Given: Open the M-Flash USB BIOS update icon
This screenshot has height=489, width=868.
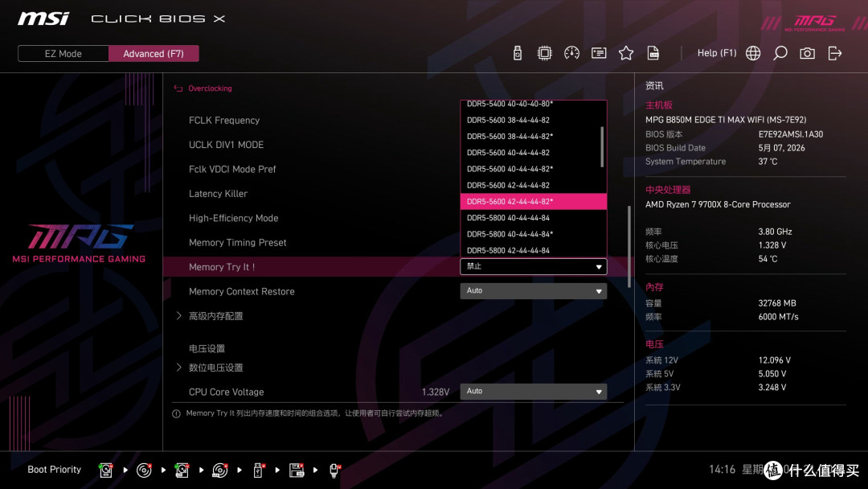Looking at the screenshot, I should click(x=517, y=53).
